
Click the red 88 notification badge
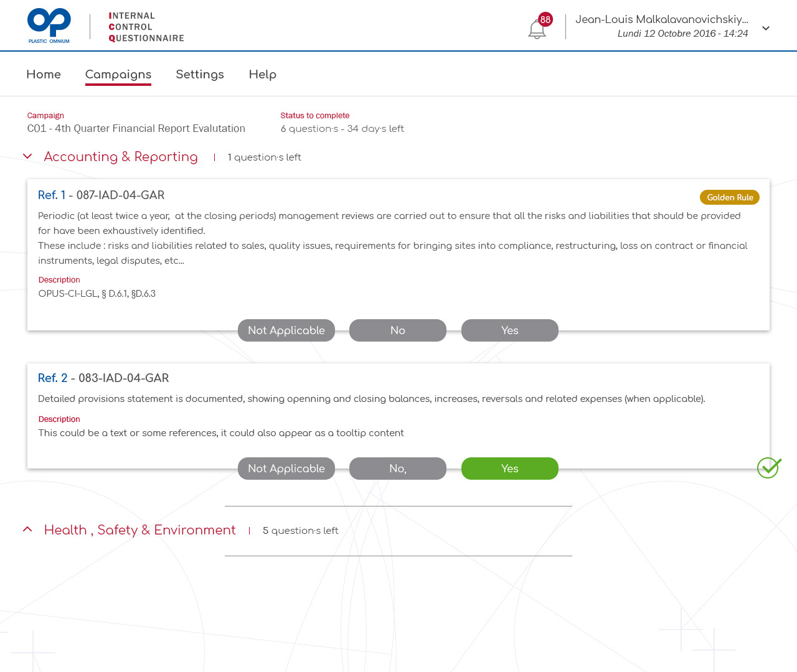point(545,19)
